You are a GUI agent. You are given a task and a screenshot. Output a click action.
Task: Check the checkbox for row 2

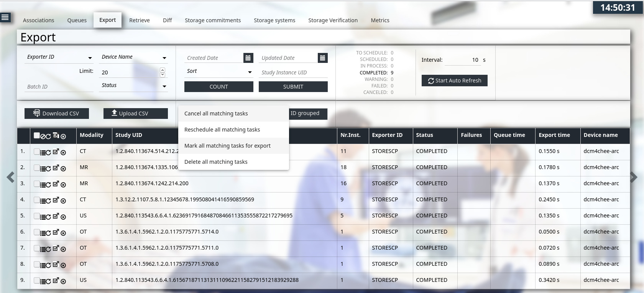point(37,168)
